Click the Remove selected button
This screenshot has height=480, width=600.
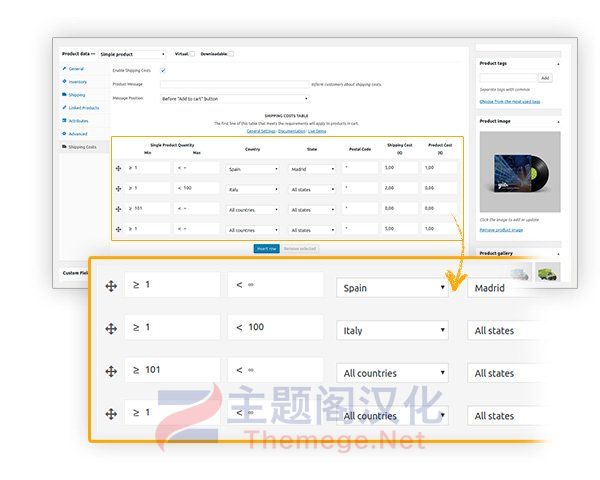(x=300, y=249)
